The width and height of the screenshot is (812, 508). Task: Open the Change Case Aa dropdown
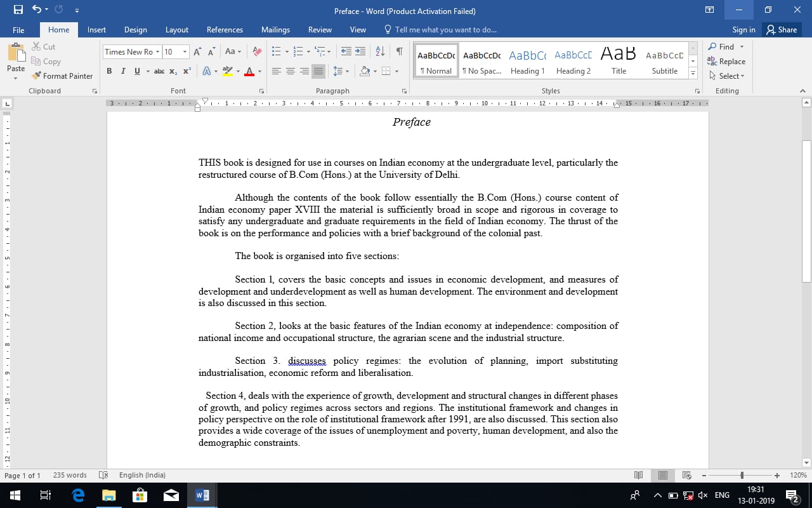coord(233,51)
